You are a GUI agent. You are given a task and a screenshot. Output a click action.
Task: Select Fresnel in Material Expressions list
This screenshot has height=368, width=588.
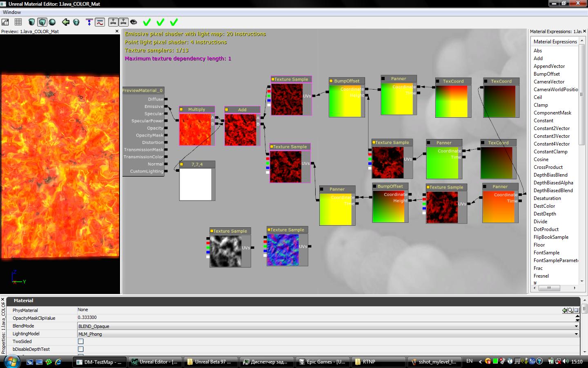tap(541, 276)
